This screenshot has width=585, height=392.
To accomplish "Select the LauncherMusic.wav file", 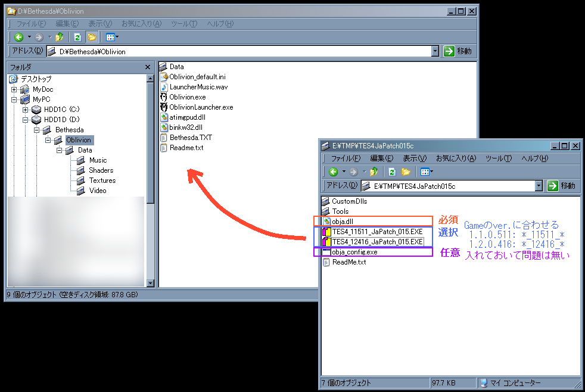I will pos(198,87).
